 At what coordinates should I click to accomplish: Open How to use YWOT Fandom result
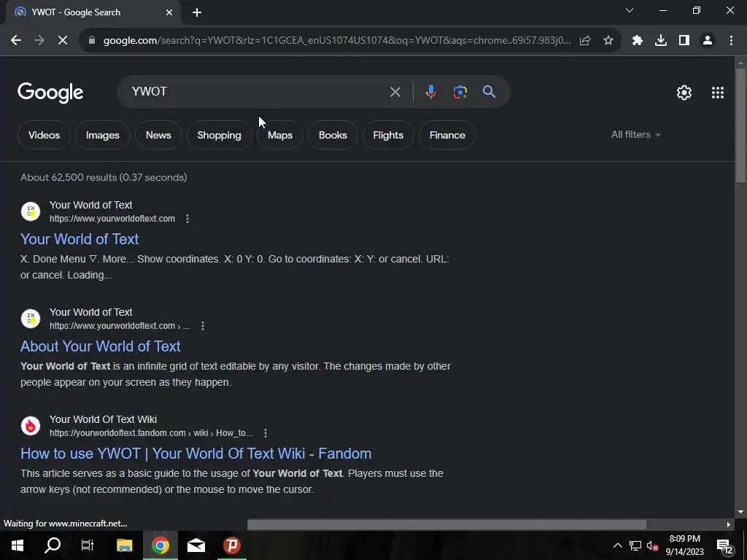(196, 454)
